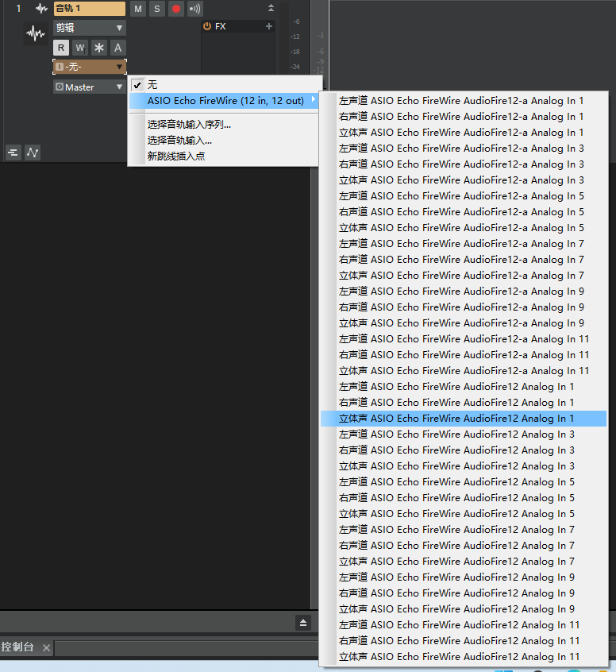Select 右声道 AudioFire12 Analog In 1
The height and width of the screenshot is (672, 616).
[x=464, y=403]
